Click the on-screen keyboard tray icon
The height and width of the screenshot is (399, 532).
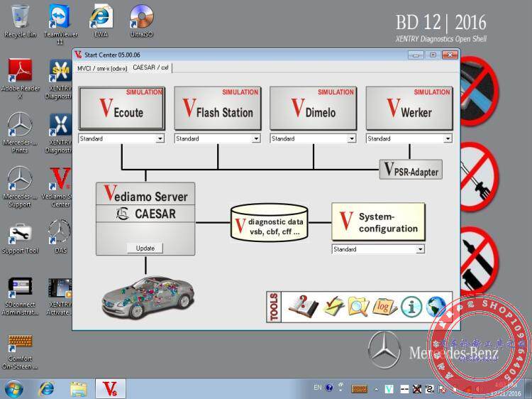[360, 388]
